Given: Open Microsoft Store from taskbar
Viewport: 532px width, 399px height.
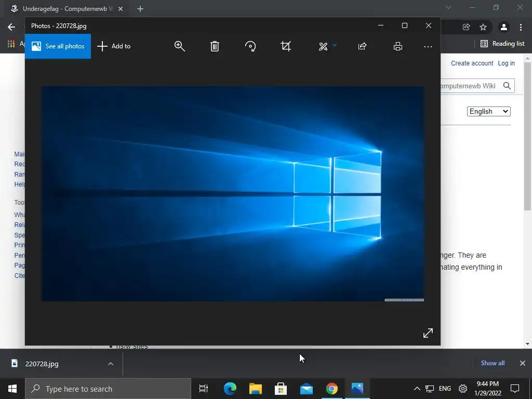Looking at the screenshot, I should (281, 389).
